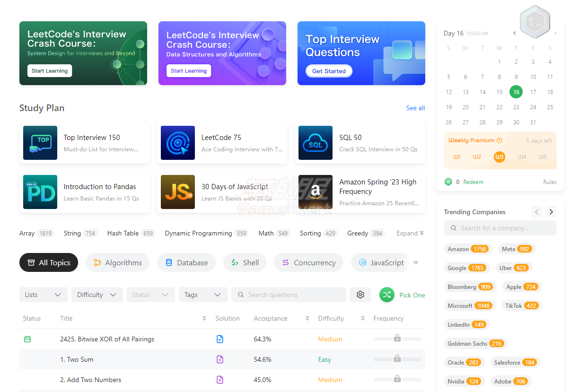The image size is (570, 392).
Task: Open the Top Interview 150 plan thumbnail
Action: click(40, 143)
